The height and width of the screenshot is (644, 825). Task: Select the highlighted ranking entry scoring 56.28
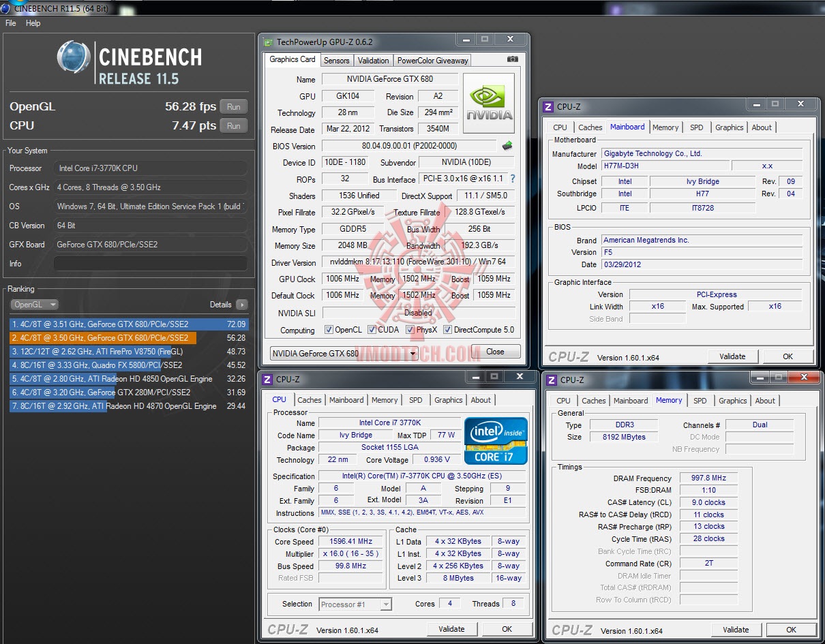128,338
